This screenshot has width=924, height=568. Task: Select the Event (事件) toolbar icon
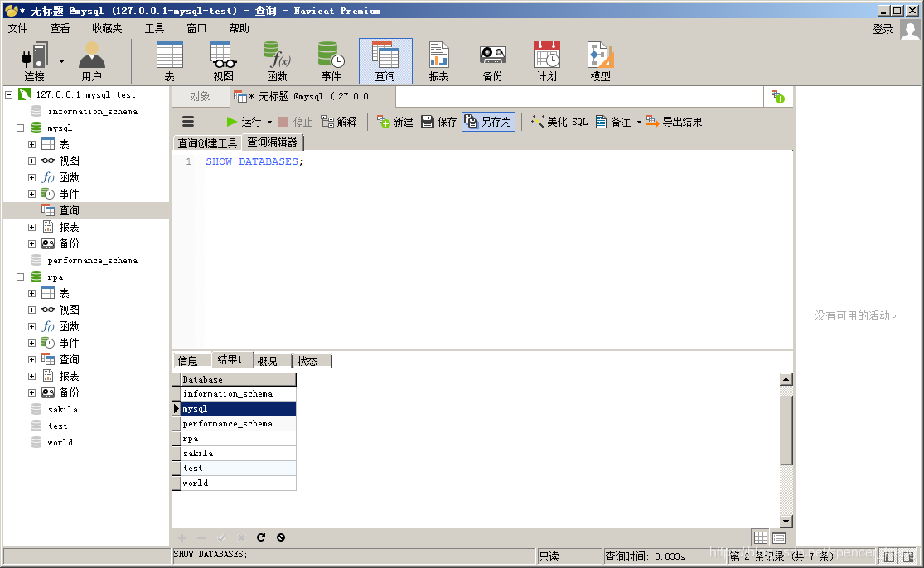(331, 61)
